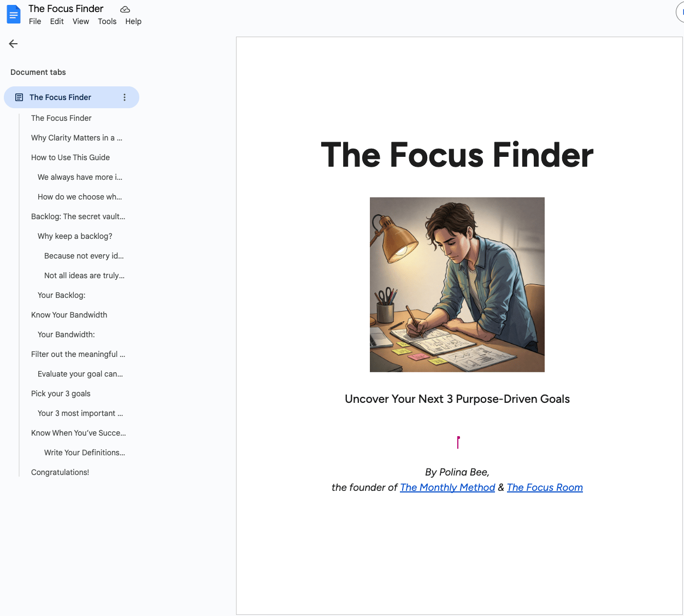Viewport: 684px width, 616px height.
Task: Click the document title at top left
Action: pos(66,9)
